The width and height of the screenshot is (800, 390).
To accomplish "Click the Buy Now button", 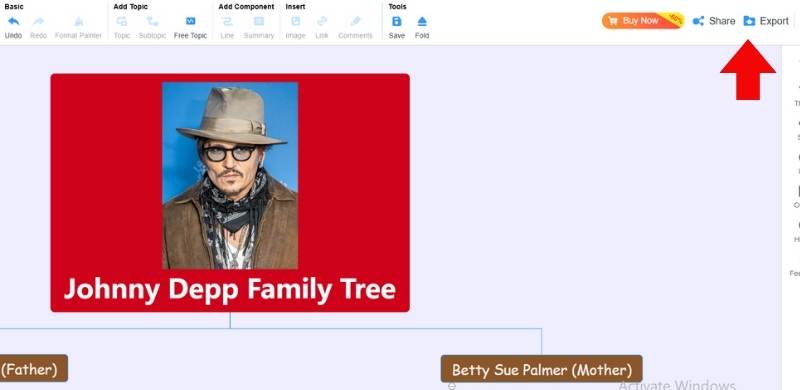I will click(643, 21).
